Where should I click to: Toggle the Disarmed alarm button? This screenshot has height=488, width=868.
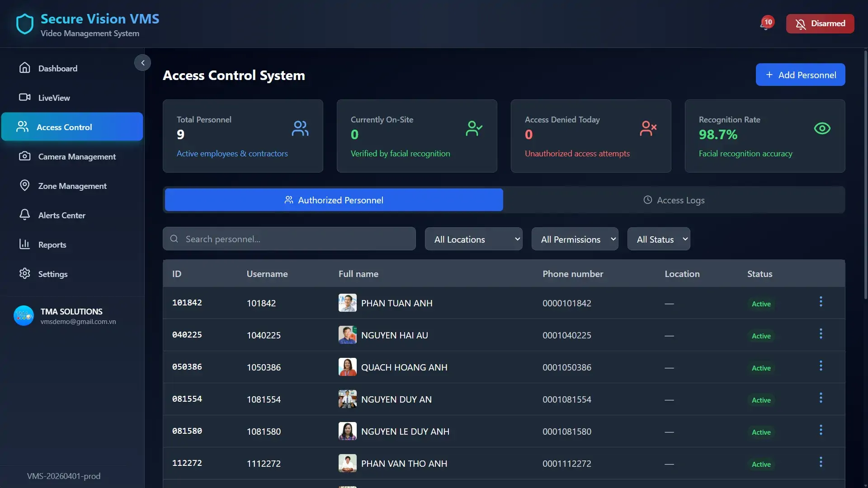pos(820,23)
